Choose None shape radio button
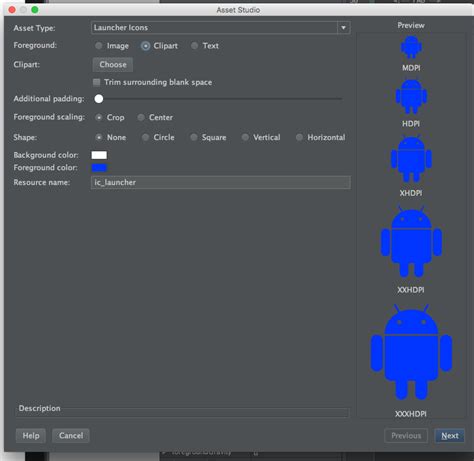474x461 pixels. [x=99, y=137]
